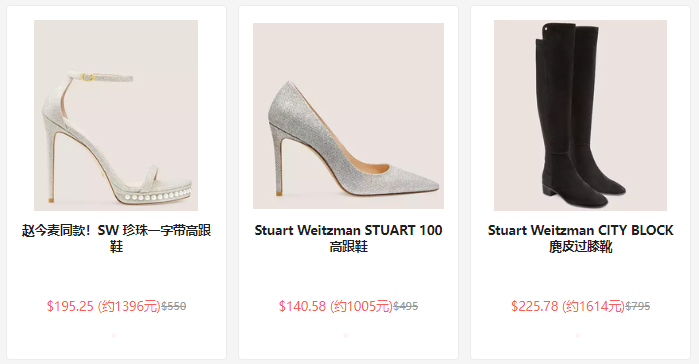
Task: Open the 赵今麦同款 SW 珍珠一字带高跟鞋 title link
Action: click(116, 238)
